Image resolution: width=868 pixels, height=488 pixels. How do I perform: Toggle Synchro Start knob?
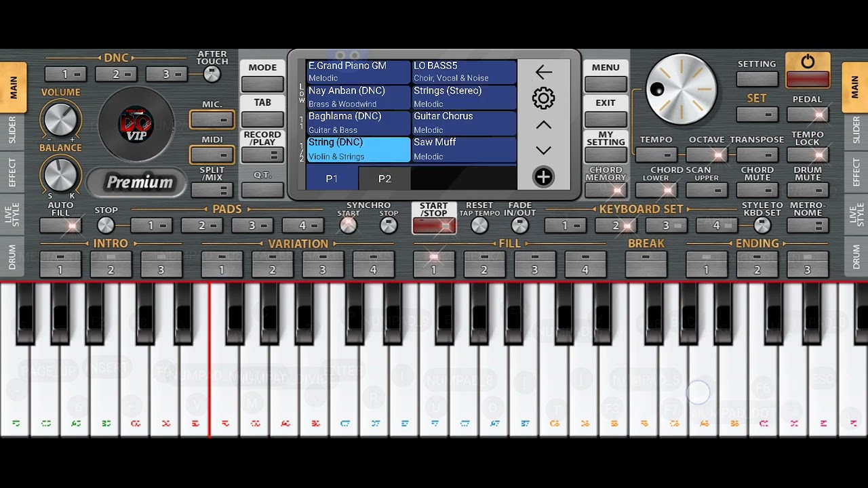coord(349,226)
